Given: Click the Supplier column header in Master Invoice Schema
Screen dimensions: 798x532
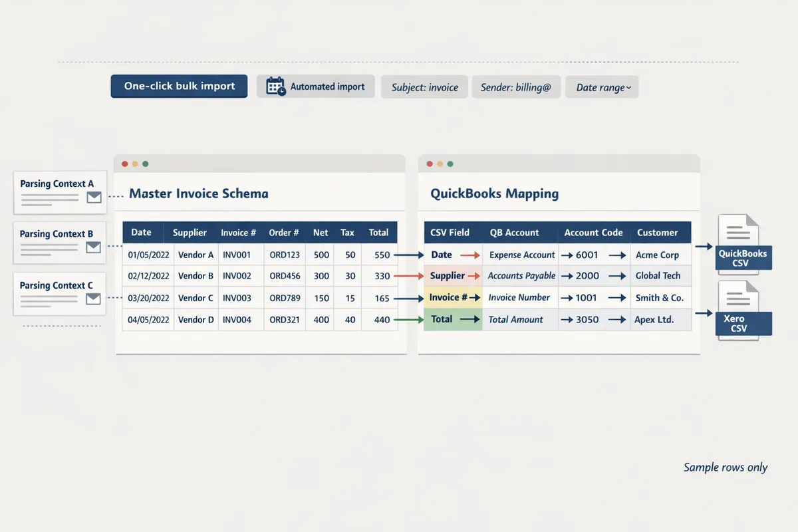Looking at the screenshot, I should click(190, 233).
